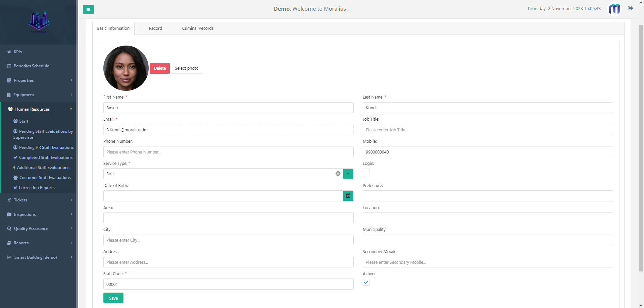644x308 pixels.
Task: Click the Mobile input field
Action: tap(488, 152)
